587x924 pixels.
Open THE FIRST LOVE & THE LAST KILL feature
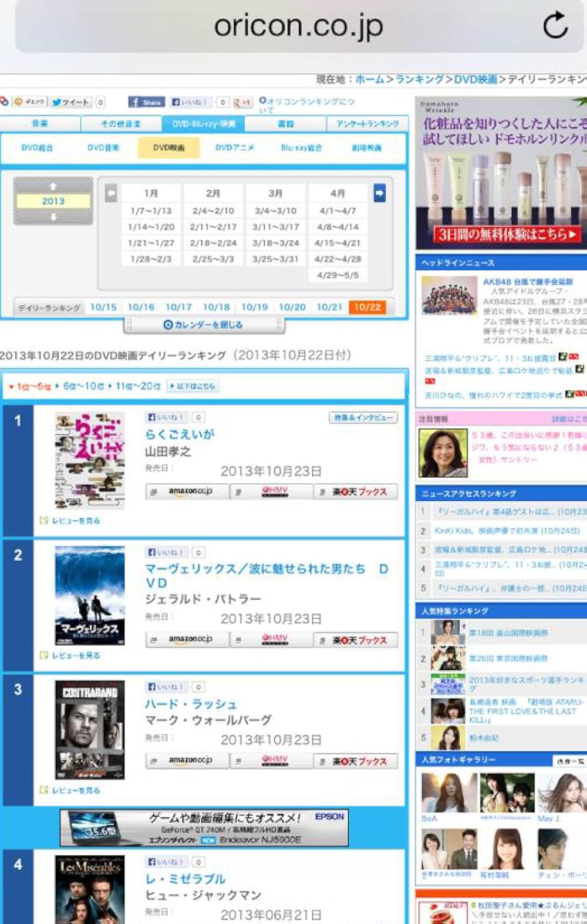(x=526, y=711)
